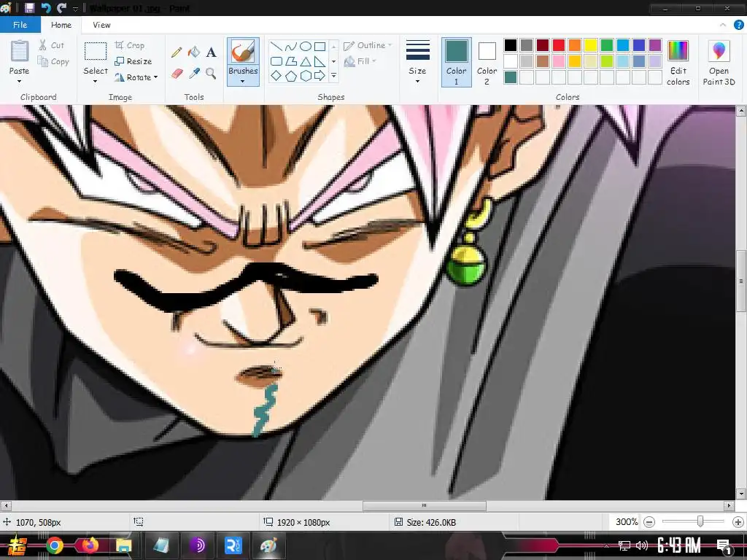This screenshot has height=560, width=747.
Task: Open Customize Quick Access Toolbar dropdown
Action: coord(75,9)
